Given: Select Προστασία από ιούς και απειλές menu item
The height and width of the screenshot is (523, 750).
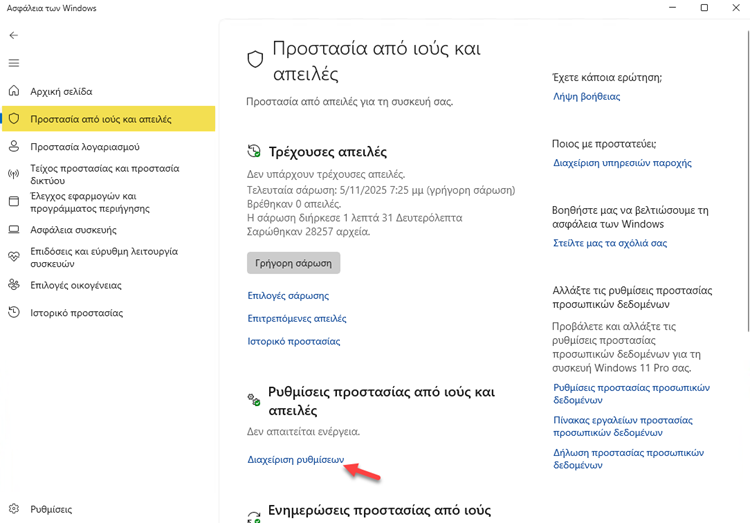Looking at the screenshot, I should (101, 119).
